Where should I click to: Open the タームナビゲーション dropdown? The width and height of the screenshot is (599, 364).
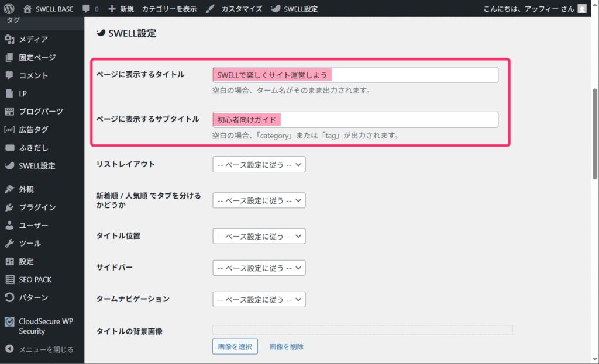[259, 300]
